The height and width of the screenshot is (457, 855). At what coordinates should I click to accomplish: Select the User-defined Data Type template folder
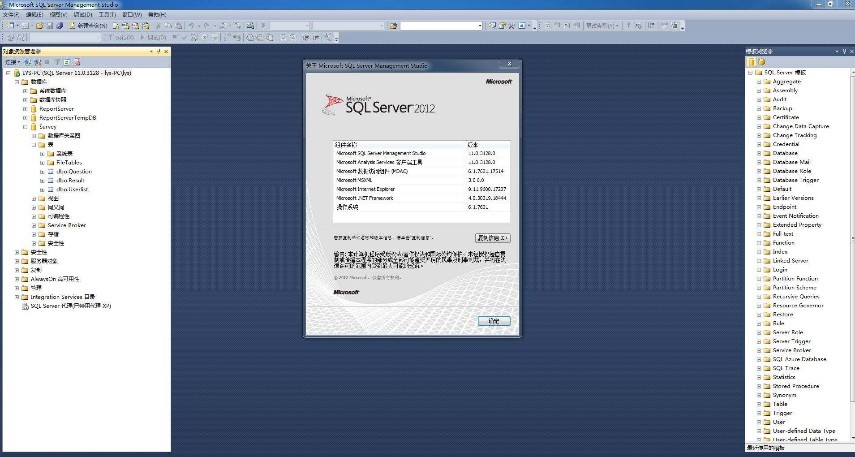[804, 431]
